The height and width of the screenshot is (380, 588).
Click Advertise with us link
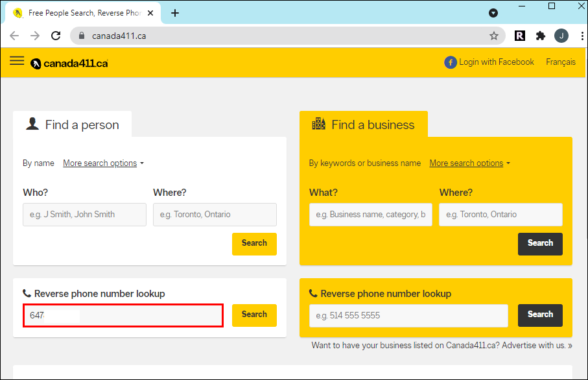point(537,346)
